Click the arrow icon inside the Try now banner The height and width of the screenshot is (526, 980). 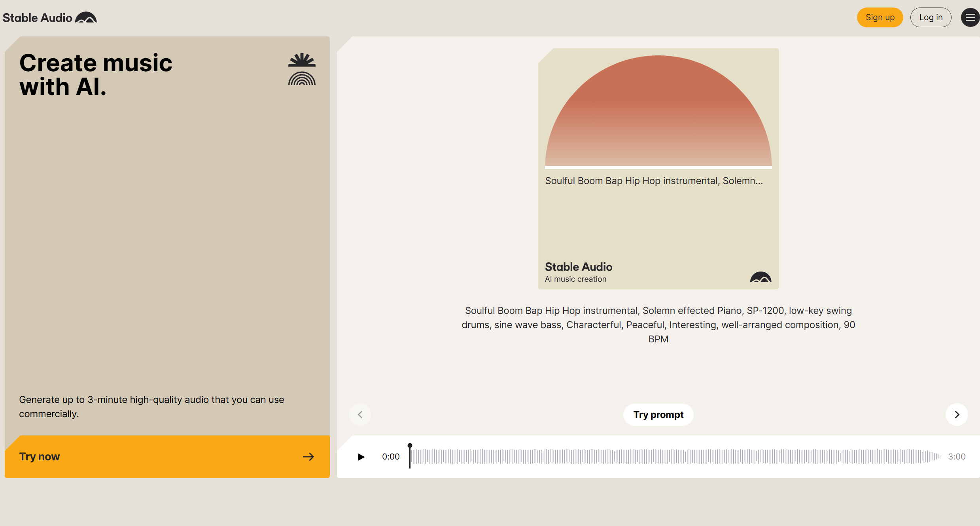[x=308, y=457]
